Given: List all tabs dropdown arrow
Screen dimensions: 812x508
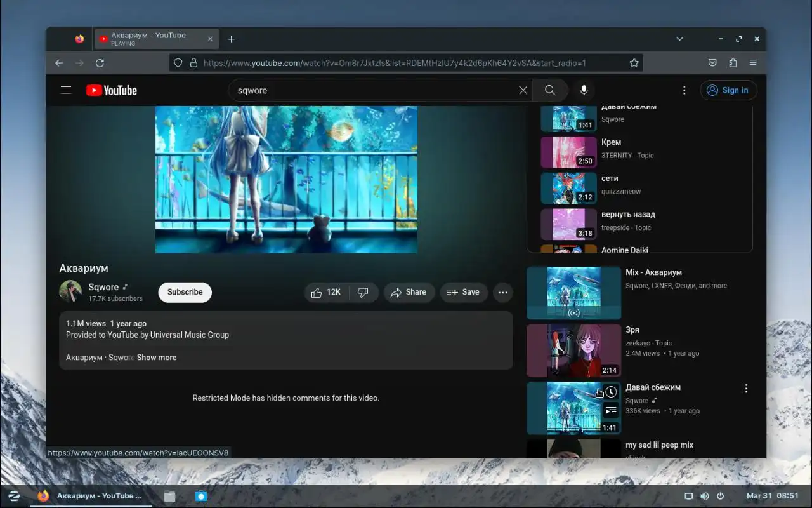Looking at the screenshot, I should pyautogui.click(x=679, y=39).
